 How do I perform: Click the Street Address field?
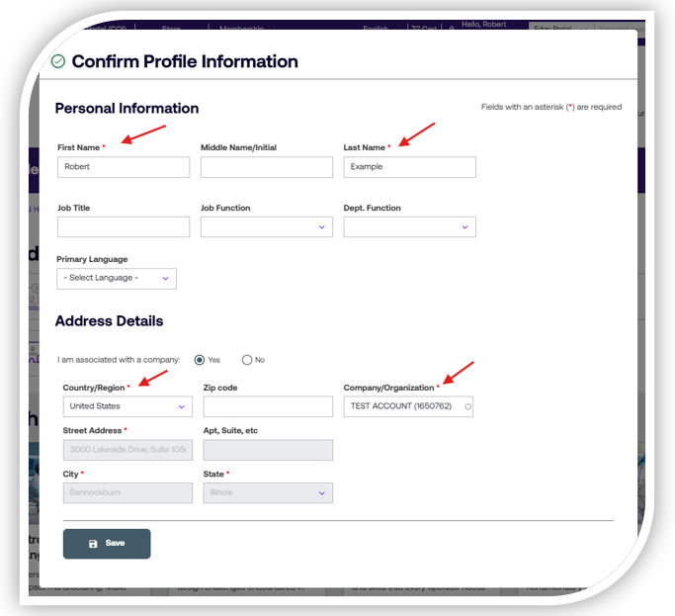coord(127,450)
